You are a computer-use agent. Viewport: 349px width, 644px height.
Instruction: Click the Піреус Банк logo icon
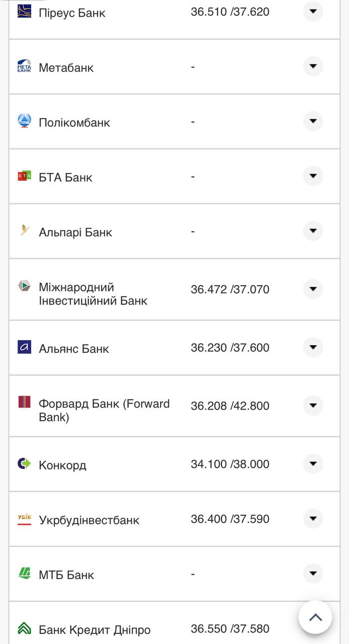tap(24, 11)
